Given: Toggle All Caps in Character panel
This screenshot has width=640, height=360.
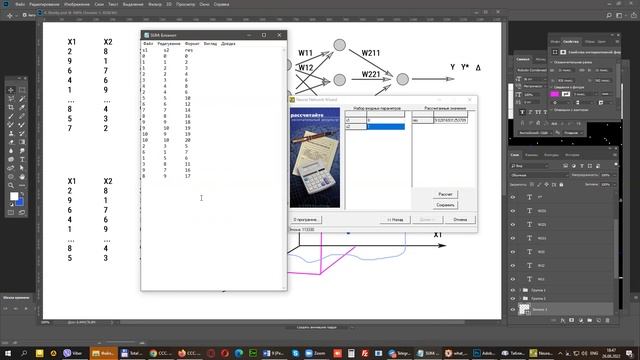Looking at the screenshot, I should 538,112.
